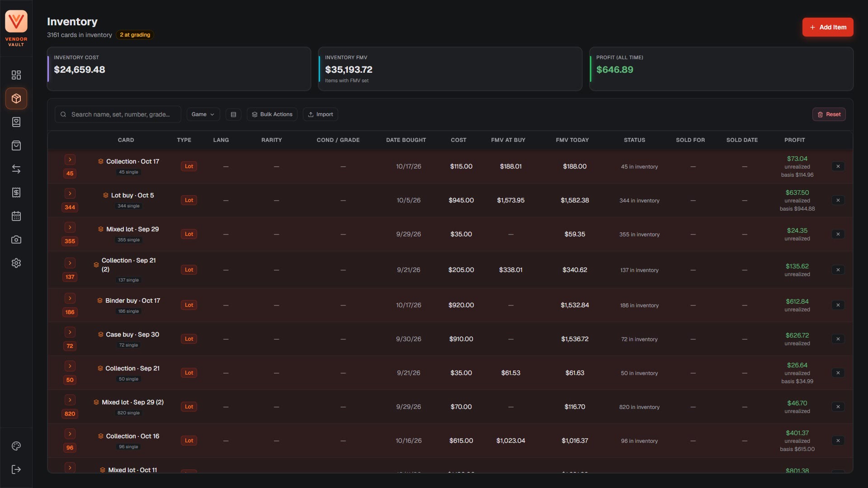Click the Import button
This screenshot has height=488, width=868.
point(321,114)
